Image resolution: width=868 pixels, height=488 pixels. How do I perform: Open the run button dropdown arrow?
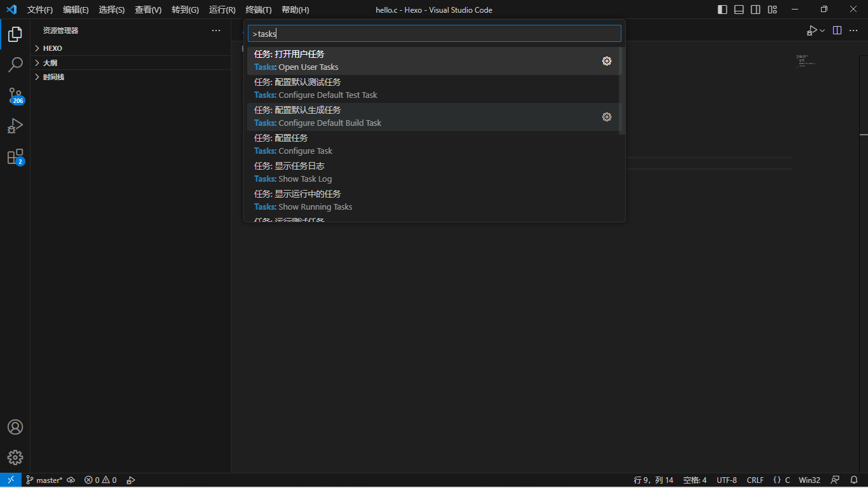pos(822,30)
